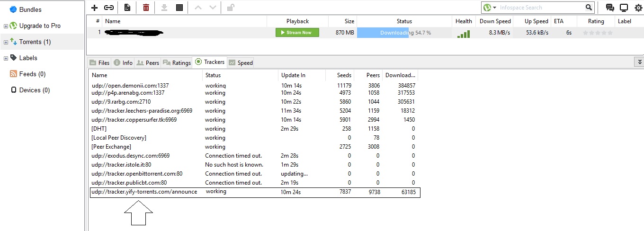The height and width of the screenshot is (231, 644).
Task: Open the chat bubbles icon in toolbar
Action: (610, 8)
